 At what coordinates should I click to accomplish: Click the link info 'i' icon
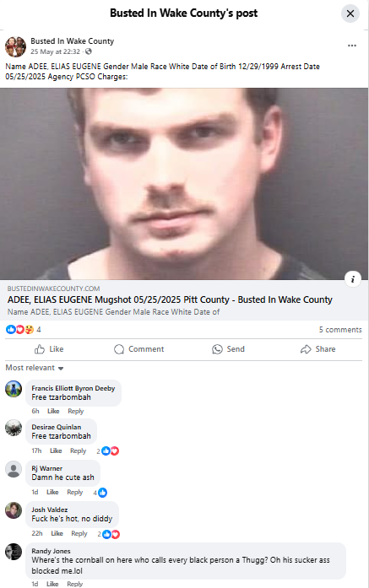(x=352, y=279)
